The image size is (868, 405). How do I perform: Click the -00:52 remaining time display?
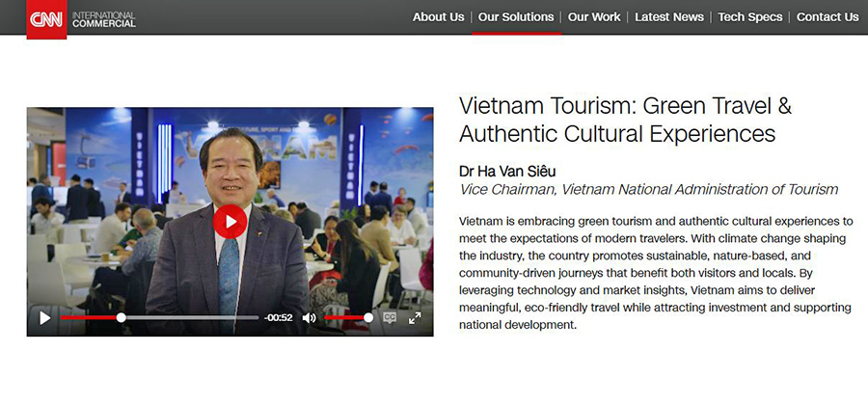pyautogui.click(x=279, y=317)
